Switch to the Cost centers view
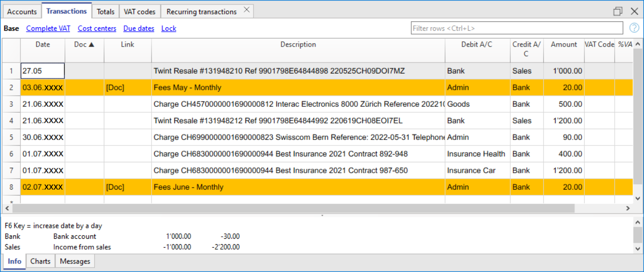The height and width of the screenshot is (272, 644). click(x=97, y=29)
